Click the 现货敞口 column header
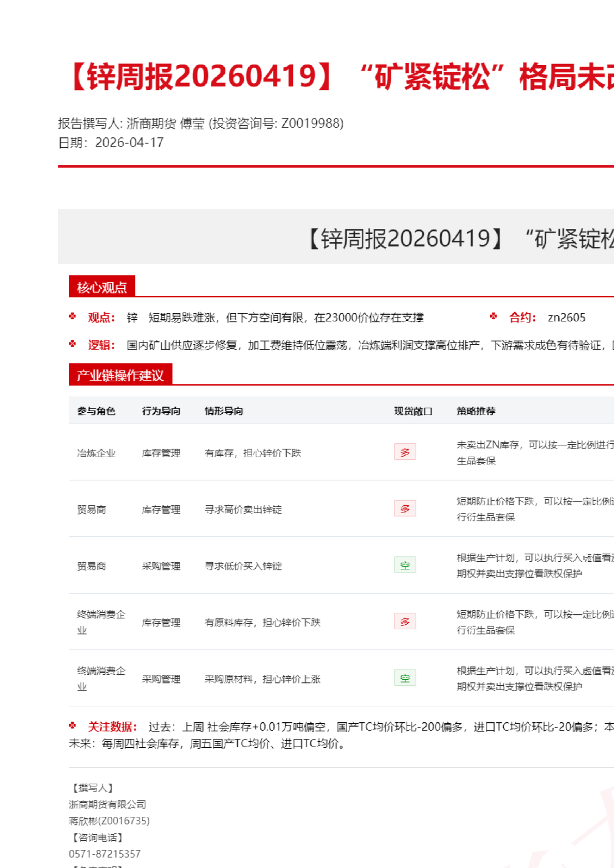 pyautogui.click(x=413, y=411)
